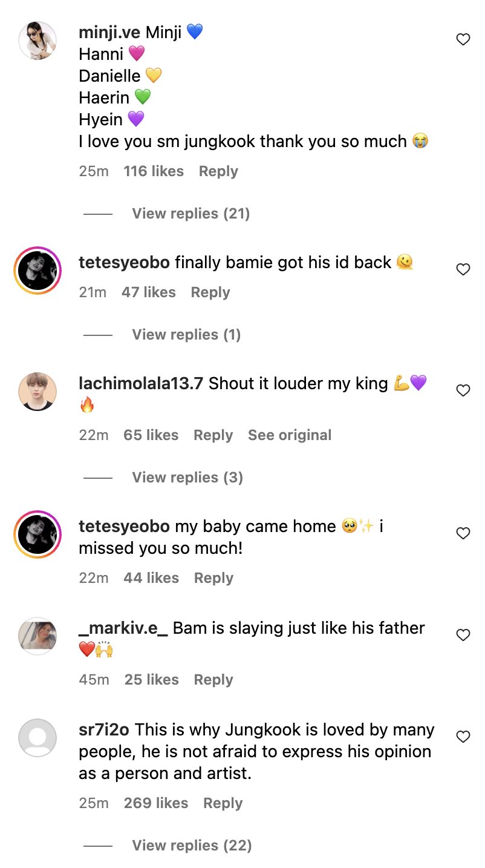485x868 pixels.
Task: View the 116 likes on minji.ve's comment
Action: pos(154,171)
